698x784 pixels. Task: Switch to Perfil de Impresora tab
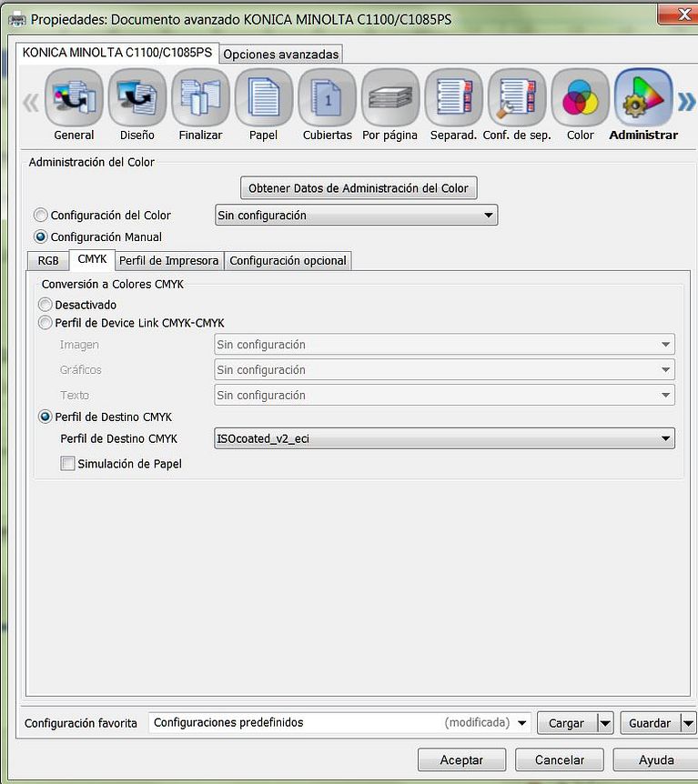[x=169, y=260]
